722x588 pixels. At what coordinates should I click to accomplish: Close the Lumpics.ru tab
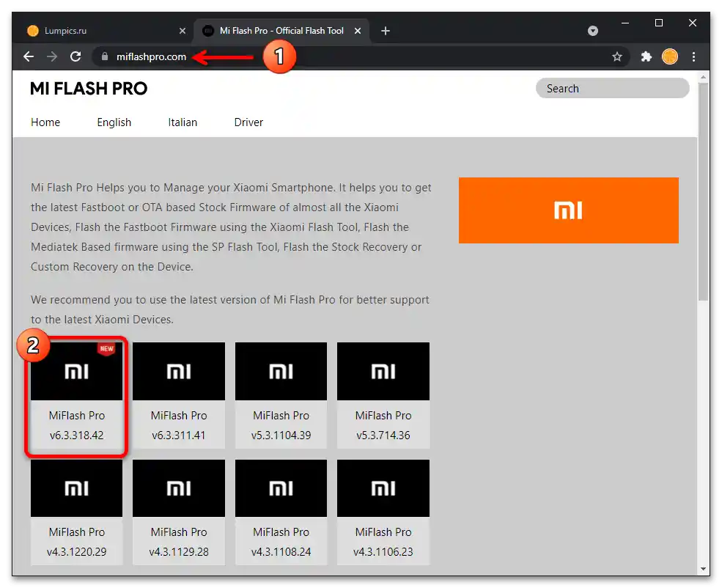(183, 31)
